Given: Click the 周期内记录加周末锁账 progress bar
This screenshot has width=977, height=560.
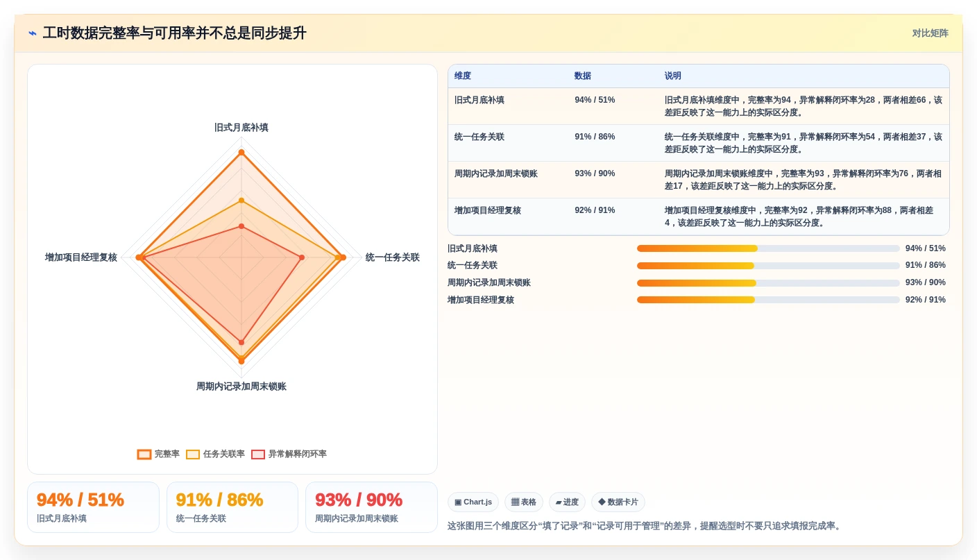Looking at the screenshot, I should click(768, 283).
